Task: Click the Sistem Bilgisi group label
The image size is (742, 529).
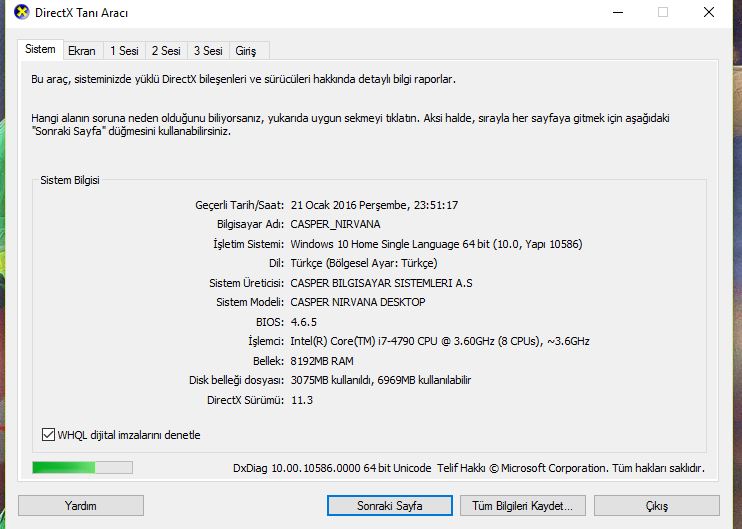Action: 70,180
